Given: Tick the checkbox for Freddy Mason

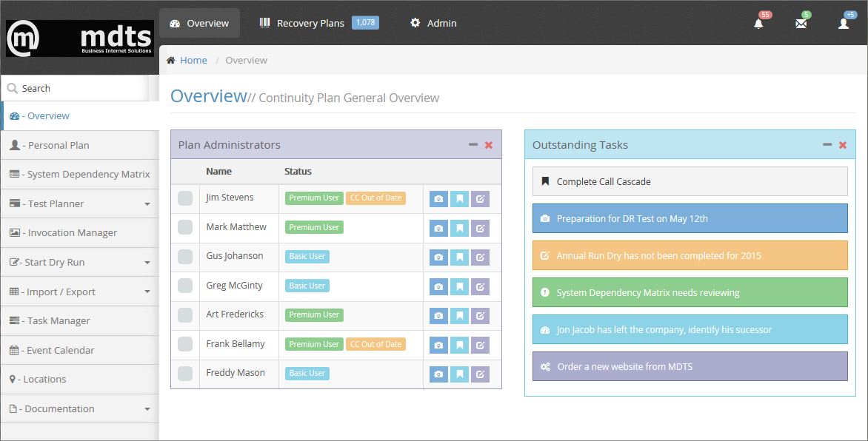Looking at the screenshot, I should click(x=185, y=374).
